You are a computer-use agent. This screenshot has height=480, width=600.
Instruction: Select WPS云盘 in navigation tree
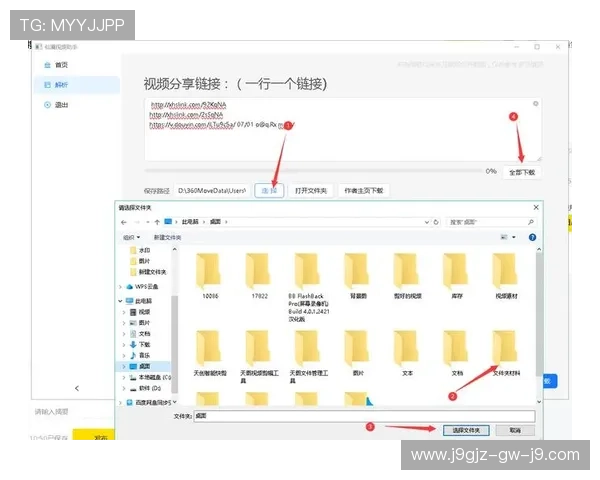click(x=142, y=287)
